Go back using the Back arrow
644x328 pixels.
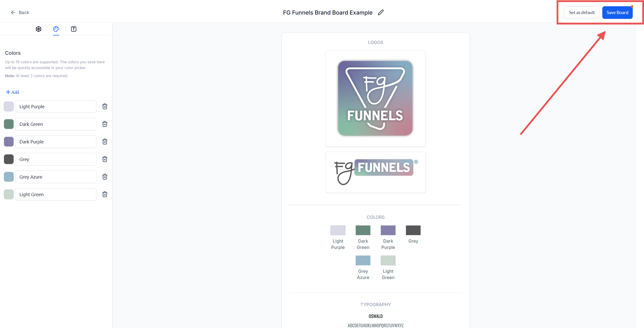(20, 12)
